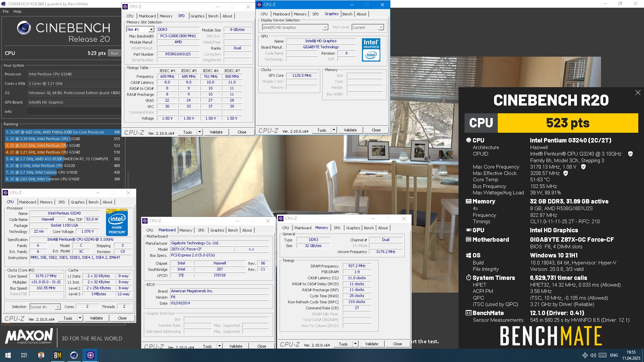Viewport: 644px width, 362px height.
Task: Click PC3-12800 Max Bandwidth value
Action: pyautogui.click(x=178, y=36)
